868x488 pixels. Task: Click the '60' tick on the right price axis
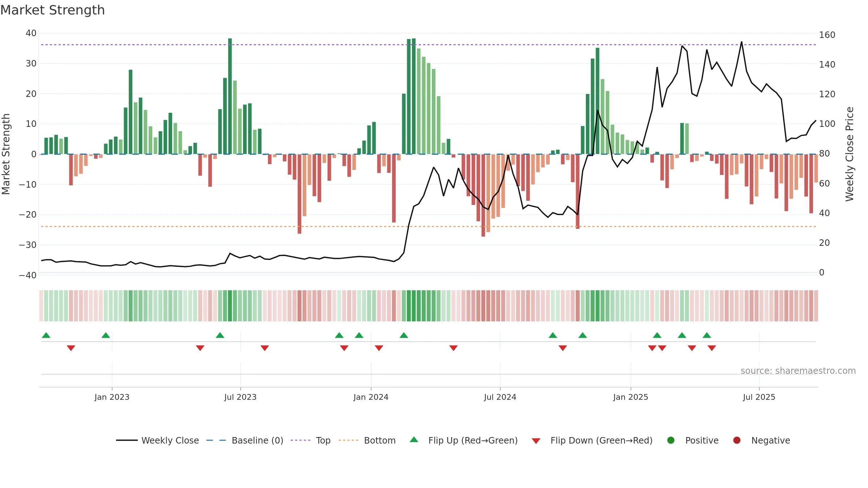824,184
